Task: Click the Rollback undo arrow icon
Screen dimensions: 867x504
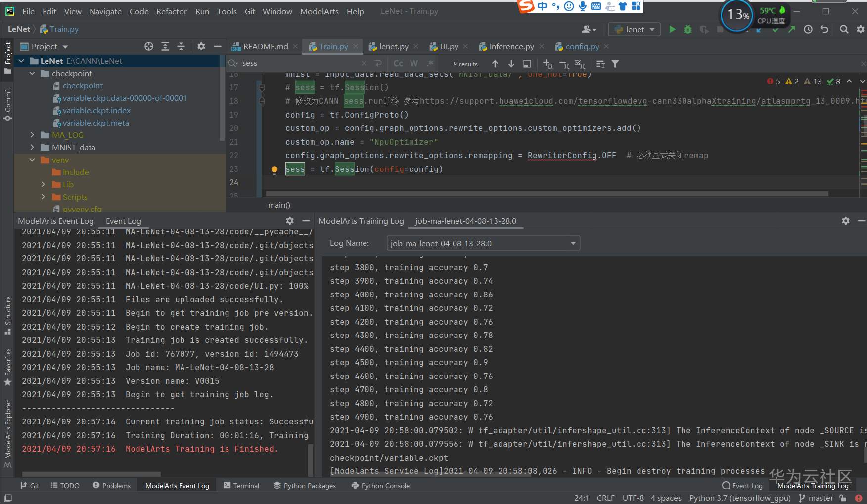Action: coord(824,30)
